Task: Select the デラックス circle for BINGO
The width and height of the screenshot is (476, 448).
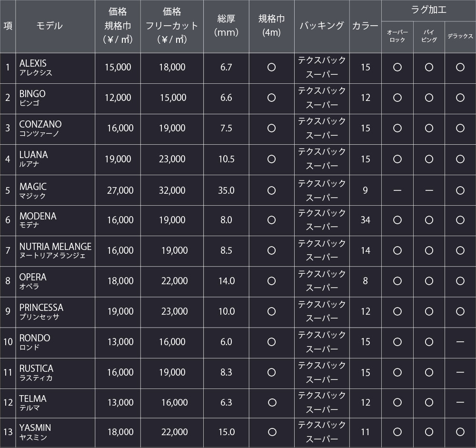Action: pyautogui.click(x=460, y=98)
